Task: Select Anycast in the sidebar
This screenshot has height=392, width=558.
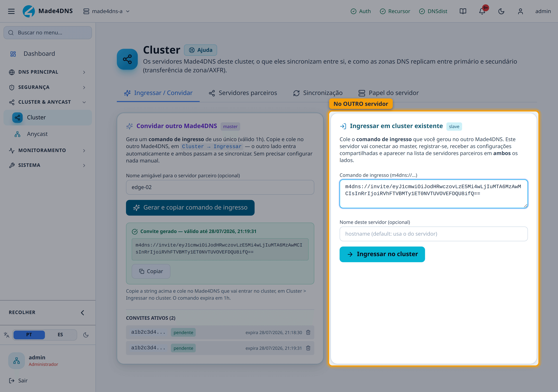Action: 48,134
